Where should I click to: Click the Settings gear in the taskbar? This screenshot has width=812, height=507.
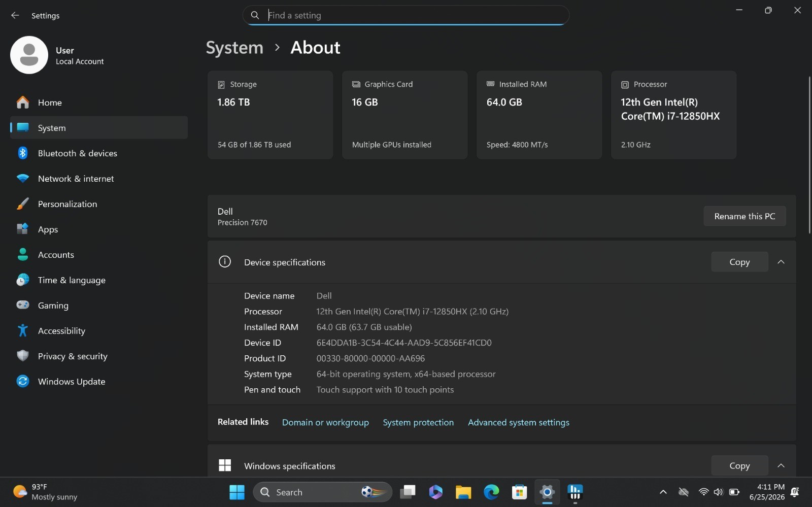tap(547, 492)
